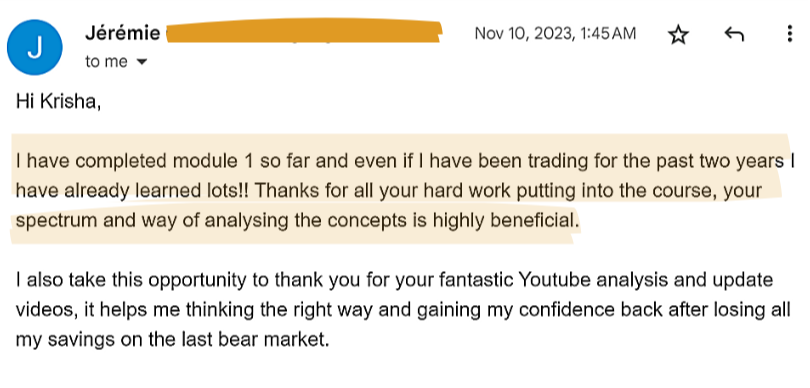Click the "Hi Krisha," greeting line
The height and width of the screenshot is (388, 810).
[58, 102]
